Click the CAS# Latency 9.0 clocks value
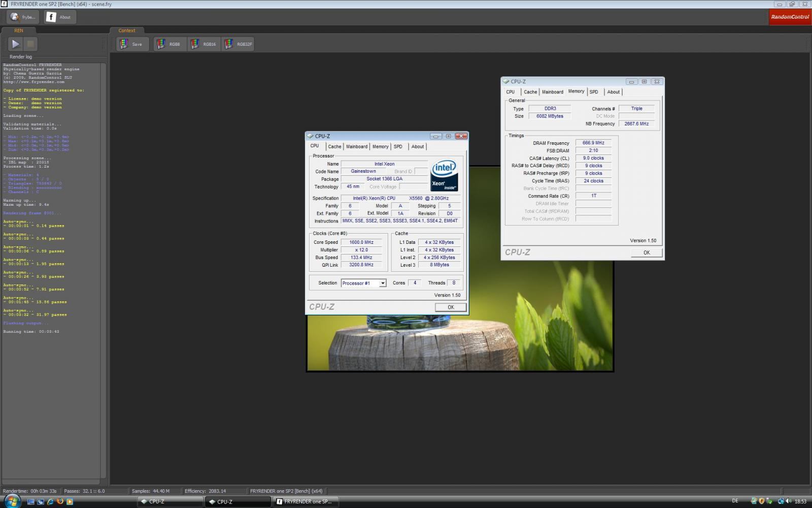Image resolution: width=812 pixels, height=508 pixels. click(x=593, y=158)
